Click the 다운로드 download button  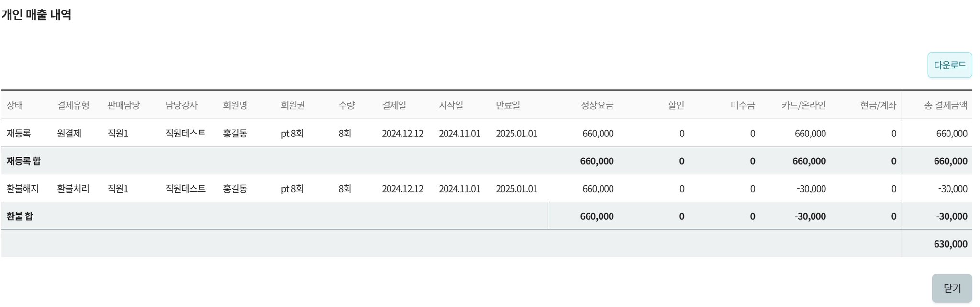[949, 65]
